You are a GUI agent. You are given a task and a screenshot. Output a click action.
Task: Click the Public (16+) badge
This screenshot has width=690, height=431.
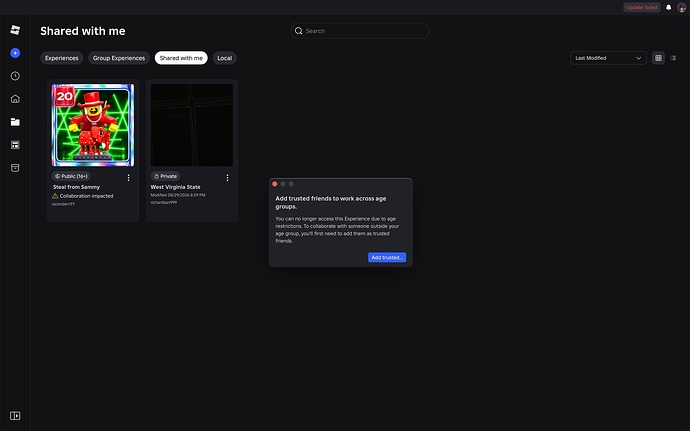tap(71, 176)
